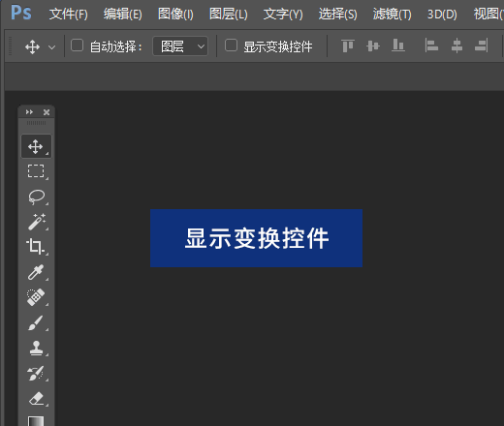504x426 pixels.
Task: Click align horizontal centers button
Action: point(457,46)
